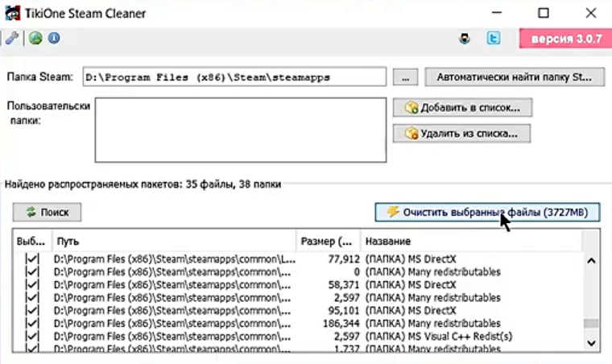612x364 pixels.
Task: Minimize the TikiOne Steam Cleaner window
Action: (497, 13)
